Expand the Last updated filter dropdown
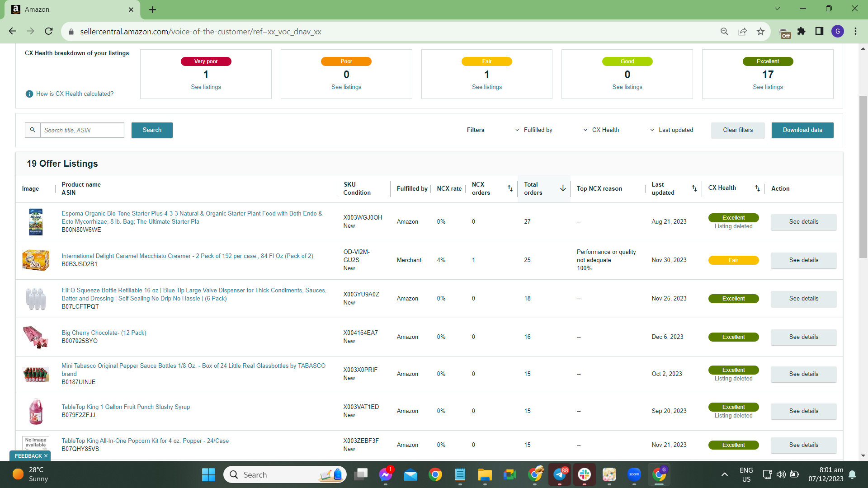 coord(672,130)
